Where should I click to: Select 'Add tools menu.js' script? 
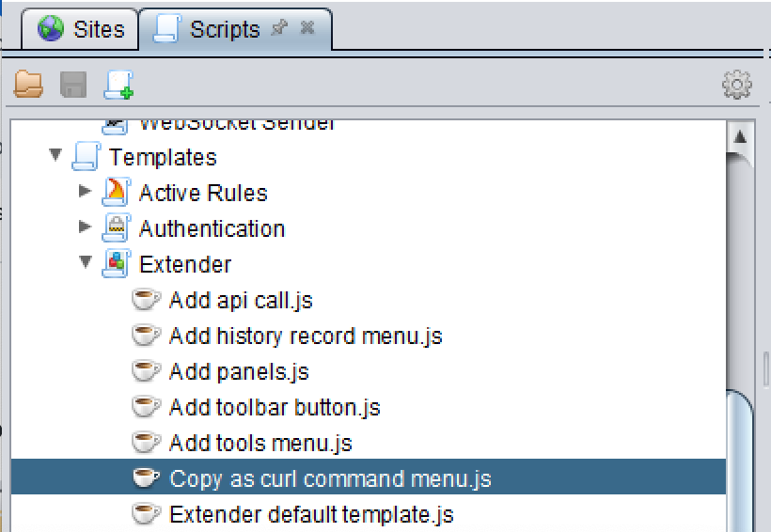coord(260,443)
